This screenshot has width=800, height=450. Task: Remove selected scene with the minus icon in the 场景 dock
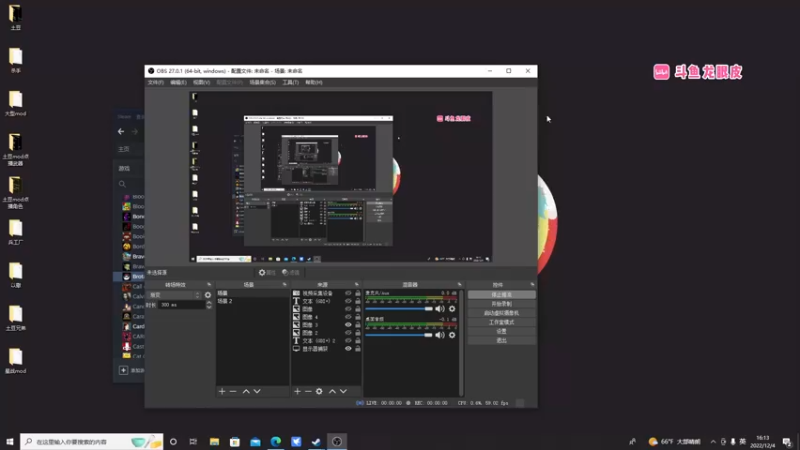(233, 391)
